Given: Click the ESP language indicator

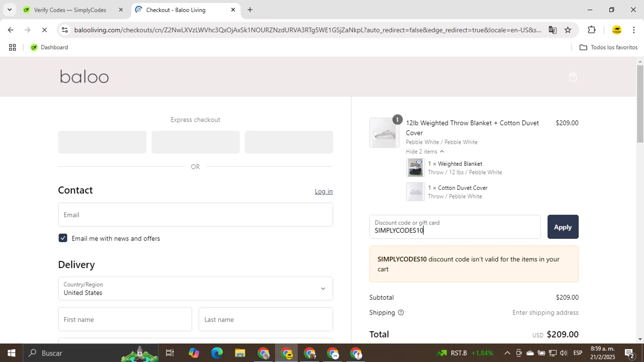Looking at the screenshot, I should click(x=578, y=353).
